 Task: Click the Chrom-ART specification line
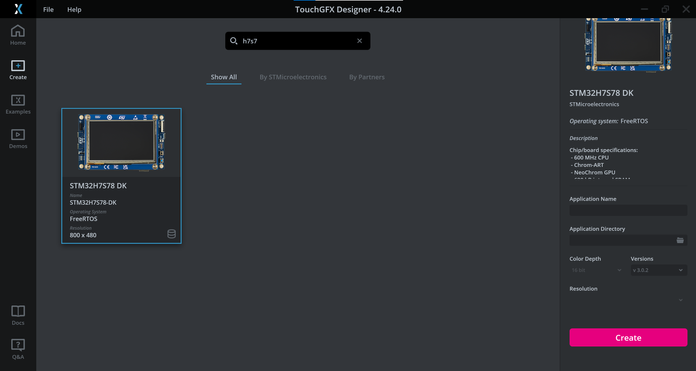point(588,165)
